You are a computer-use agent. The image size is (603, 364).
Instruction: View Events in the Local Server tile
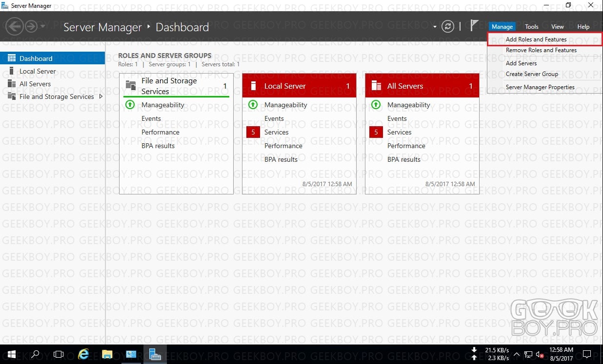(274, 118)
